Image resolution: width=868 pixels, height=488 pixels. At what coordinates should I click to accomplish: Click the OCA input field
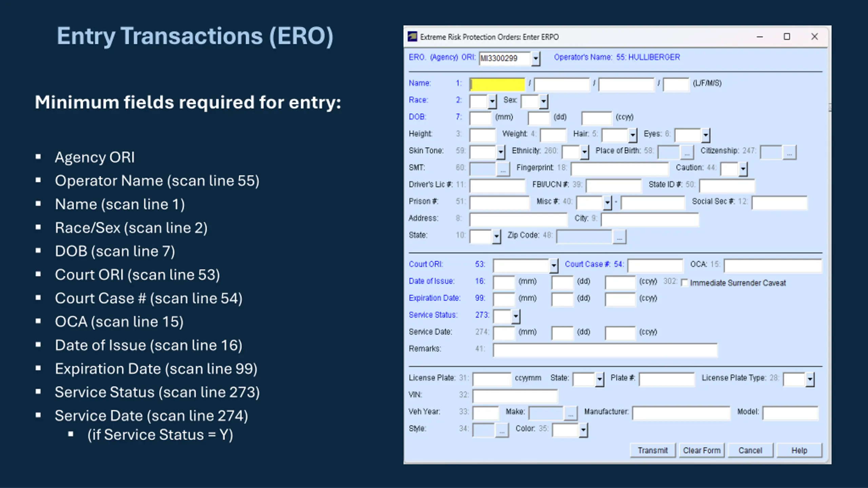(773, 266)
